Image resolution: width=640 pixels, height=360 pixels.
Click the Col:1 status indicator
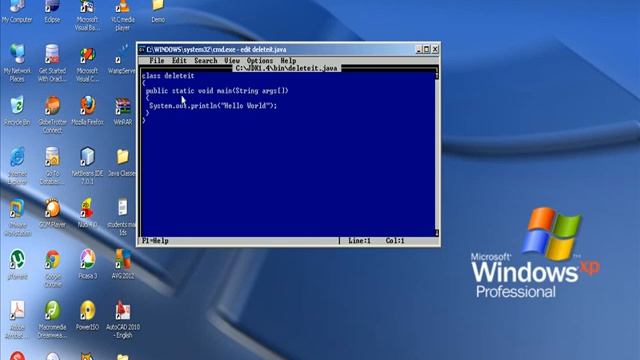click(x=395, y=241)
